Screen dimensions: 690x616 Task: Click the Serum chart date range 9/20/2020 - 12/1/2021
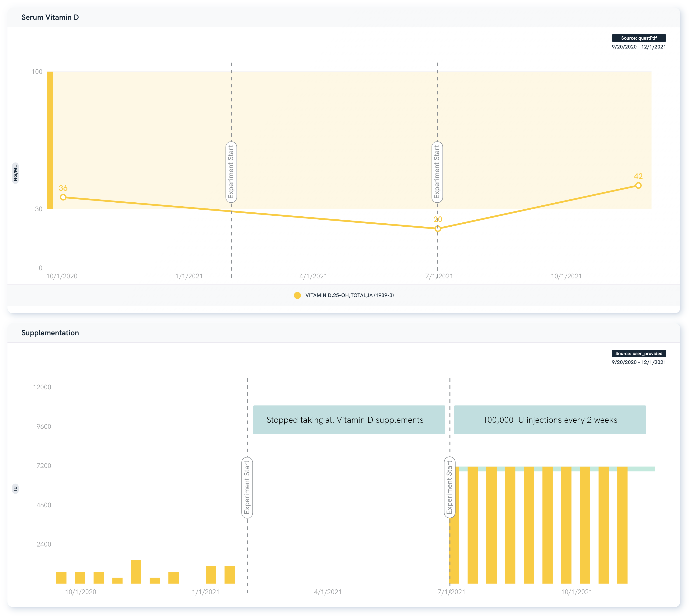(x=639, y=47)
